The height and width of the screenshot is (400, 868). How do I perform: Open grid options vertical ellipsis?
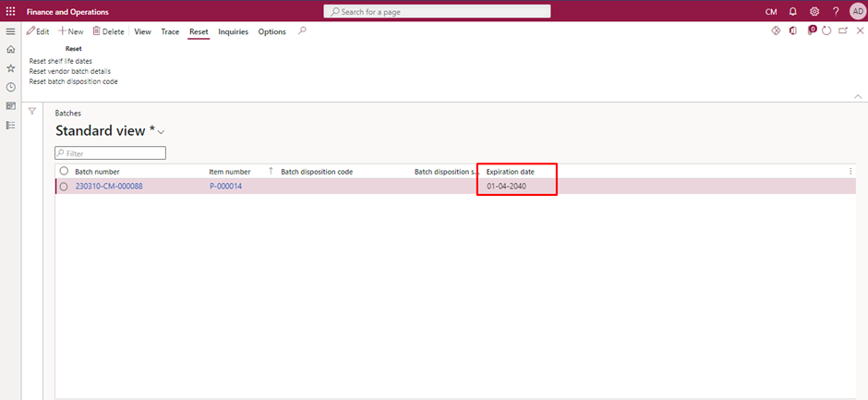point(850,172)
